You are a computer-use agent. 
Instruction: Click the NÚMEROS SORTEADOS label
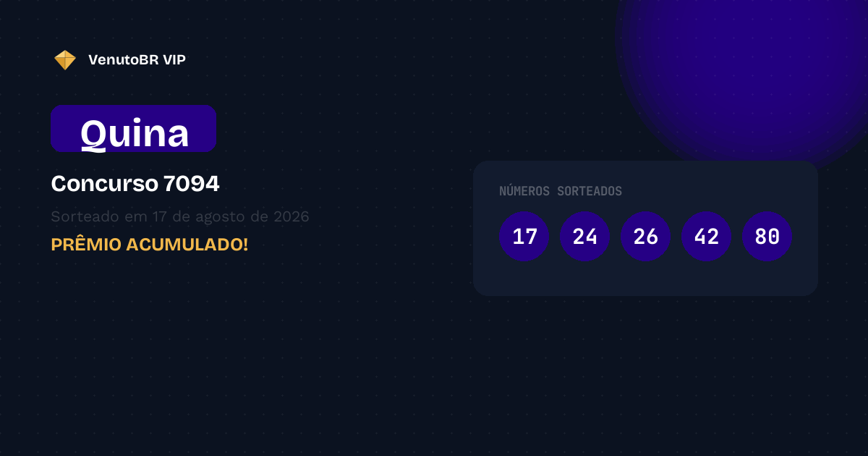click(x=561, y=191)
